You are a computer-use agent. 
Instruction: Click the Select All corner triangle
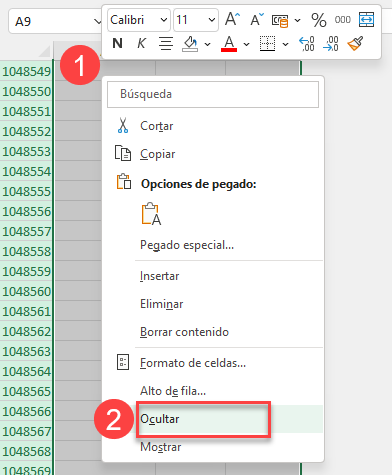click(x=44, y=51)
